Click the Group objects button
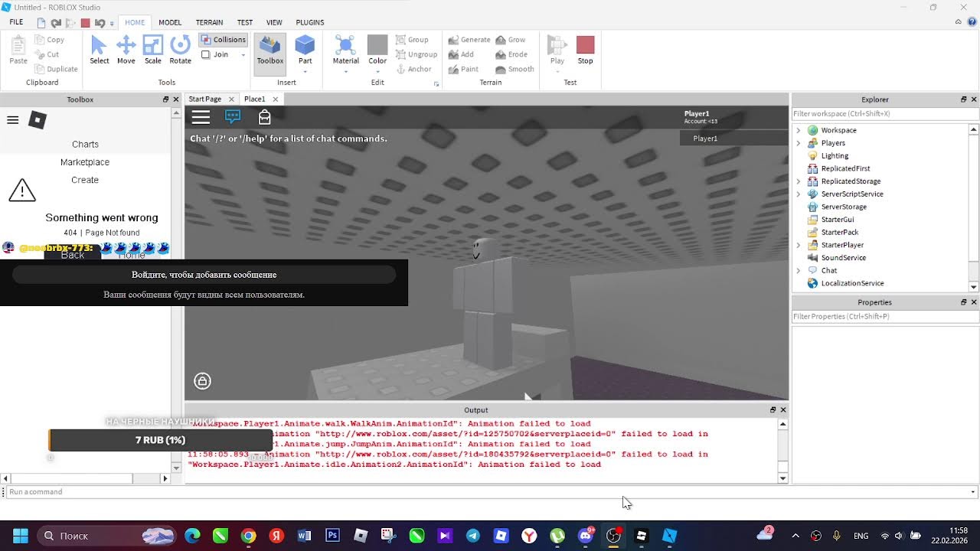980x551 pixels. (412, 40)
